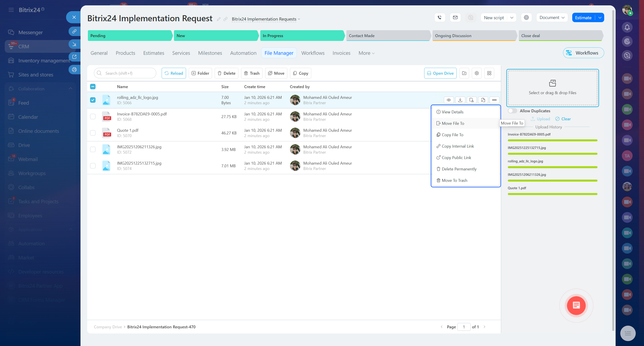The image size is (644, 346).
Task: Toggle the Allow Duplicates switch
Action: 512,111
